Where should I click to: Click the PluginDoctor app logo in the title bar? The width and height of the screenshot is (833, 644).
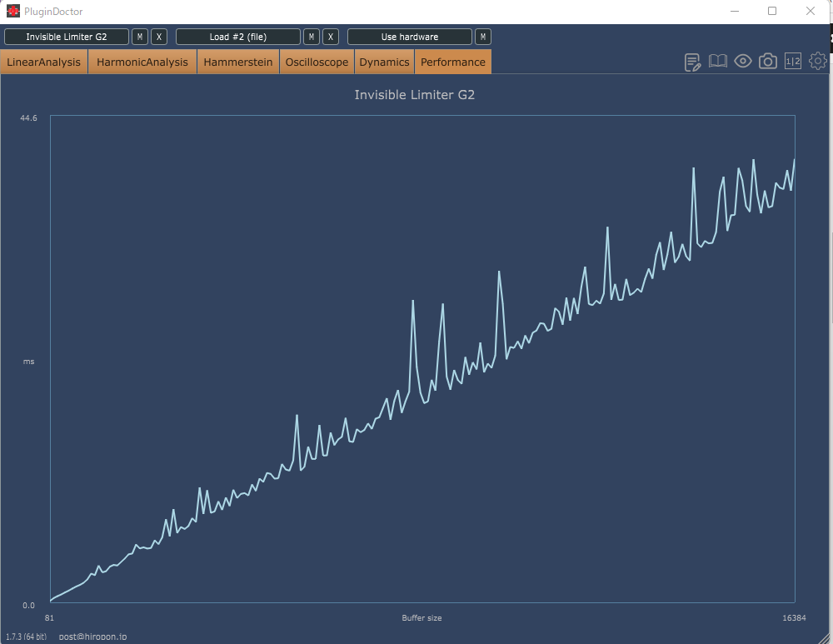[x=12, y=11]
